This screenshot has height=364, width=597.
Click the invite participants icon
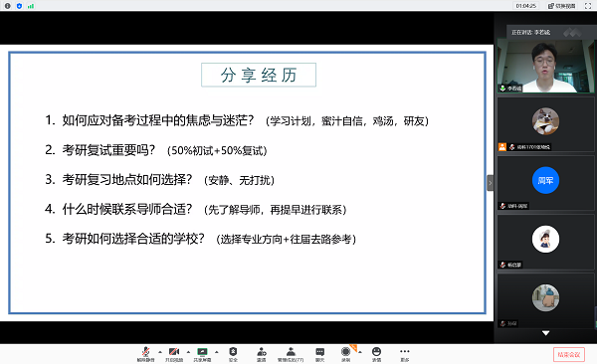pyautogui.click(x=261, y=351)
